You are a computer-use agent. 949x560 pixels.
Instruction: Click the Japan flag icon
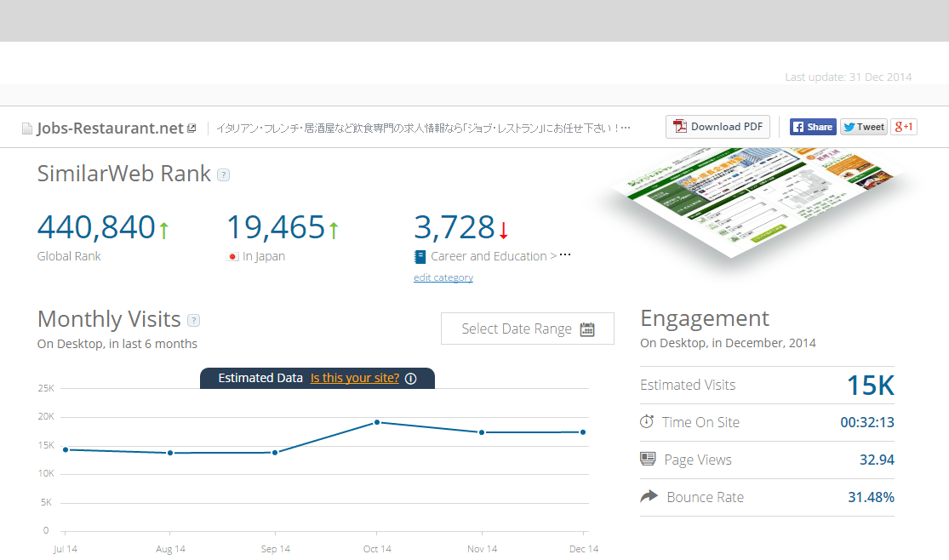[232, 257]
